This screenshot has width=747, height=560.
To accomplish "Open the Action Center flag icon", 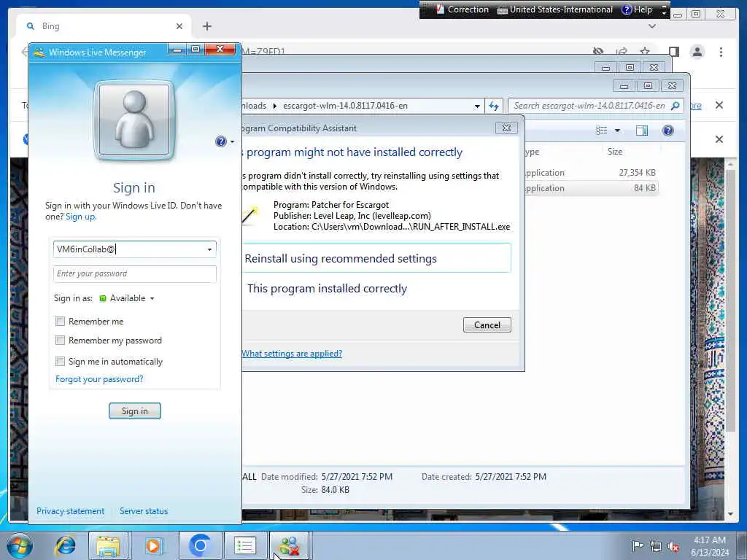I will (637, 546).
